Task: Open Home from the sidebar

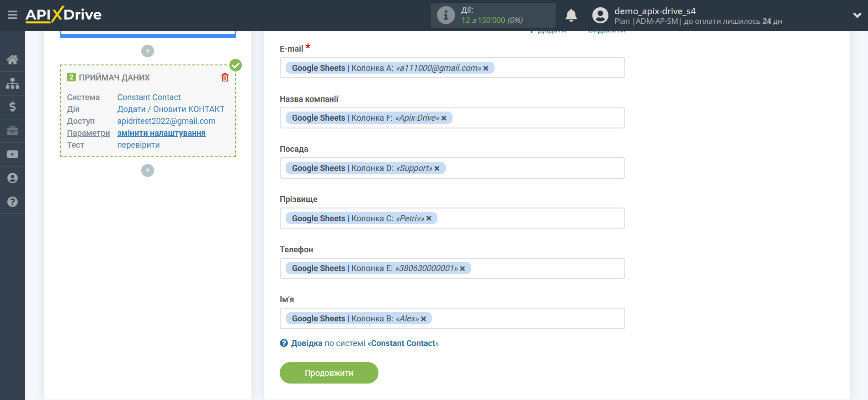Action: 12,59
